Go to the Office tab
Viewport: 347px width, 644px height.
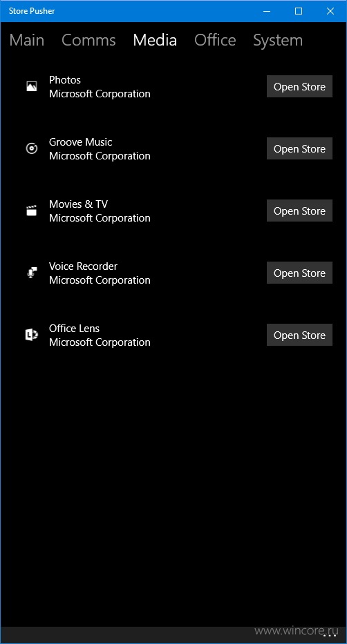tap(215, 40)
